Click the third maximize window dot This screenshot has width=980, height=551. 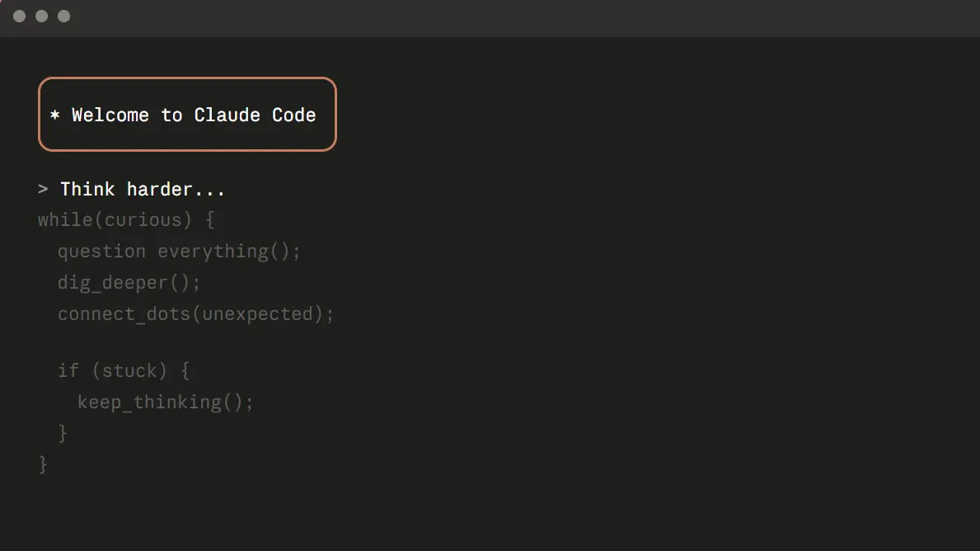tap(63, 16)
